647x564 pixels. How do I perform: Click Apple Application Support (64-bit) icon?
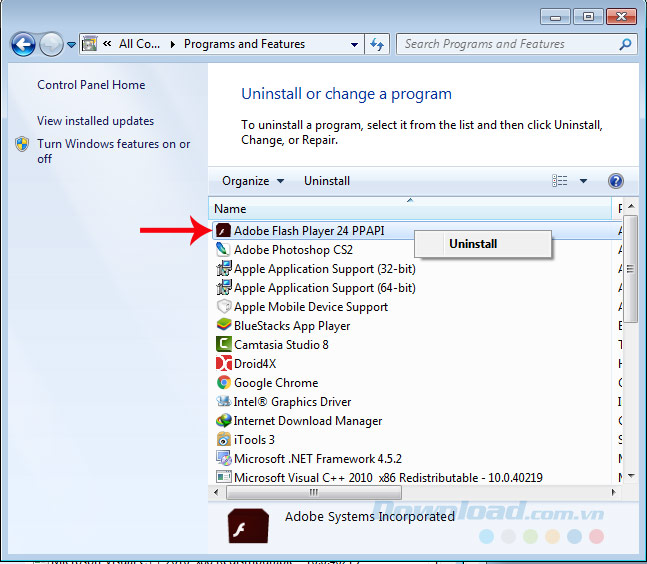[224, 288]
